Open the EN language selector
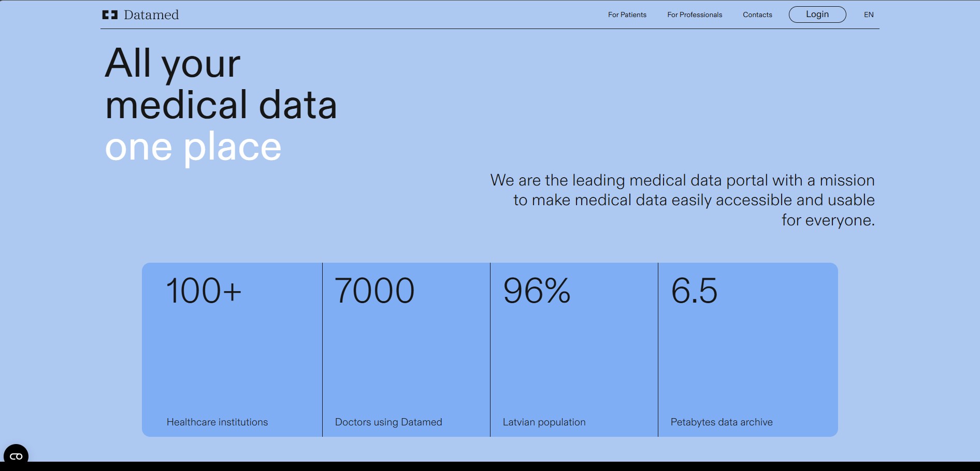 point(869,15)
